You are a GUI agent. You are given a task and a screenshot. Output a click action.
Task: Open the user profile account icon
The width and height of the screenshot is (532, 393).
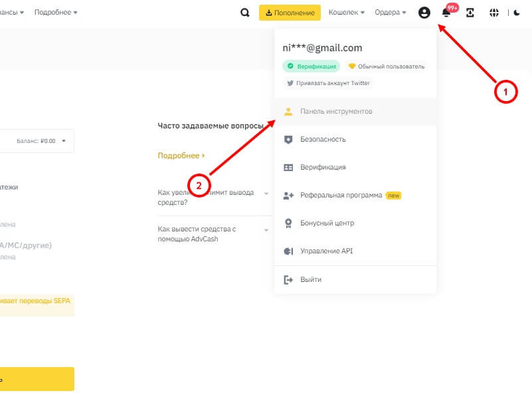coord(424,13)
